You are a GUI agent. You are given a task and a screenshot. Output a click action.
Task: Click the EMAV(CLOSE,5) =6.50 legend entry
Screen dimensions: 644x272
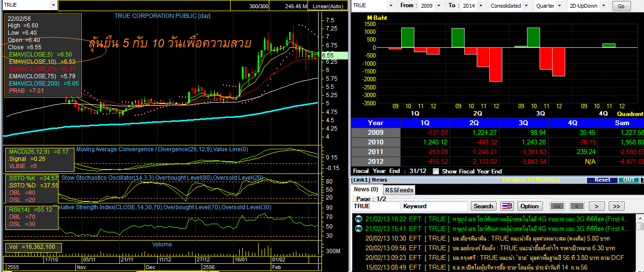coord(40,55)
